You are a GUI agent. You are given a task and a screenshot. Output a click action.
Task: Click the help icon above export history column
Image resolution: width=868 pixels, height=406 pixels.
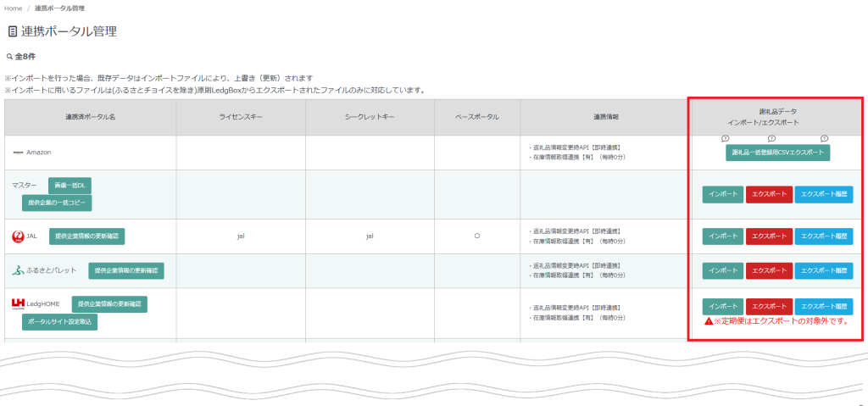click(x=824, y=138)
